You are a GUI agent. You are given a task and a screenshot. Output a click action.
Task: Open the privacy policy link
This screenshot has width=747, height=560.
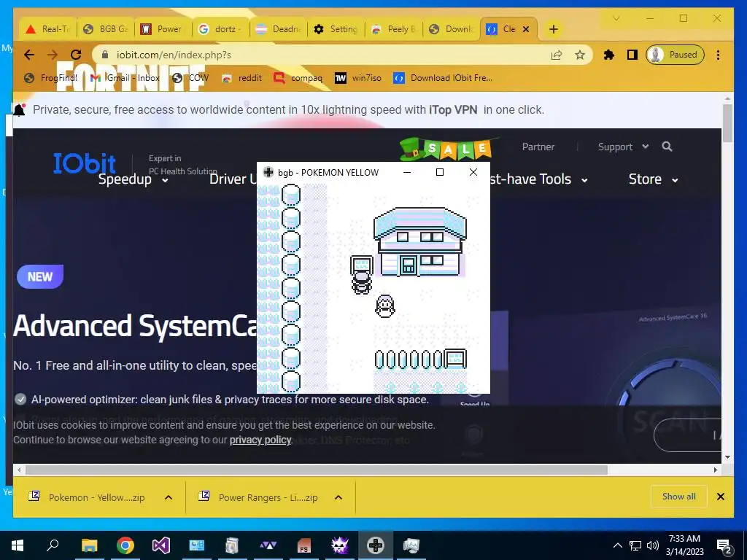pyautogui.click(x=260, y=440)
